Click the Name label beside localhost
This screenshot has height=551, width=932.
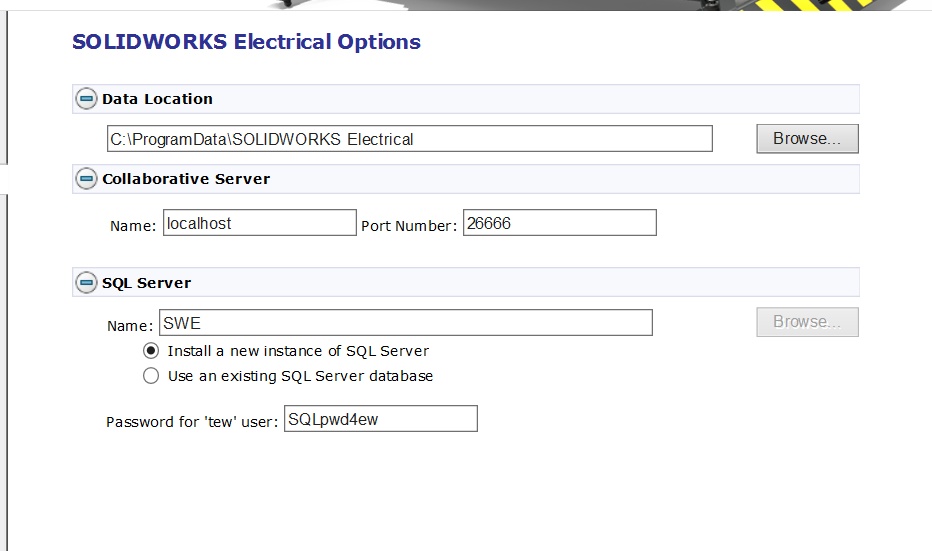pos(133,226)
